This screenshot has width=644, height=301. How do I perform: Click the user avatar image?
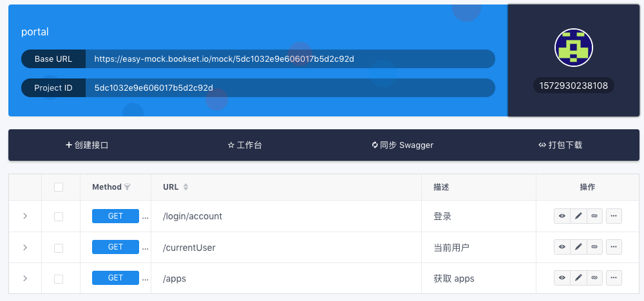[573, 48]
